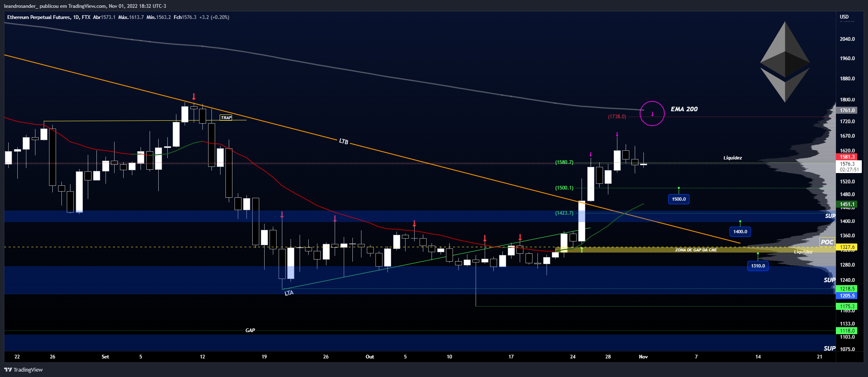Image resolution: width=868 pixels, height=377 pixels.
Task: Click the magenta circle marker near EMA 200
Action: pos(652,113)
